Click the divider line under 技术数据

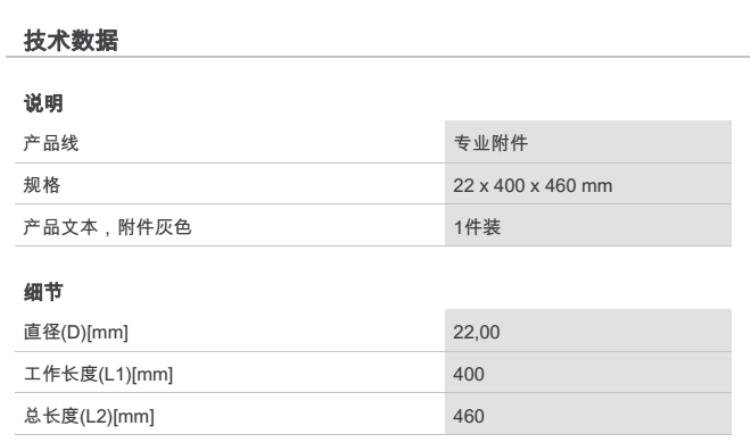(375, 58)
